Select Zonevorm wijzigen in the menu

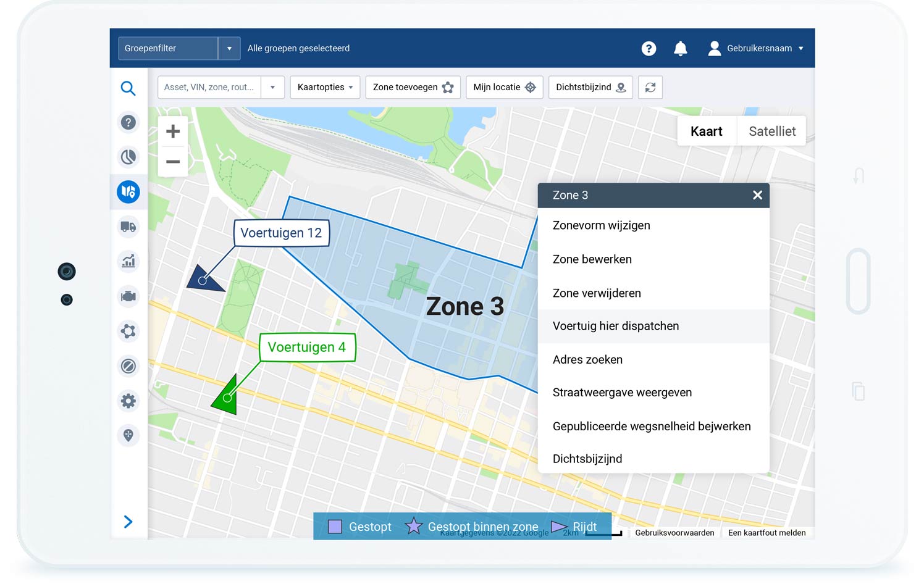pyautogui.click(x=653, y=225)
